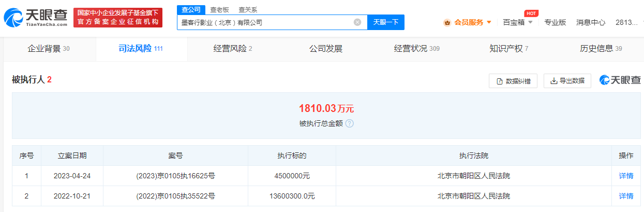Image resolution: width=644 pixels, height=212 pixels.
Task: Click the 天眼查 watermark logo beside 导出数据
Action: click(620, 80)
